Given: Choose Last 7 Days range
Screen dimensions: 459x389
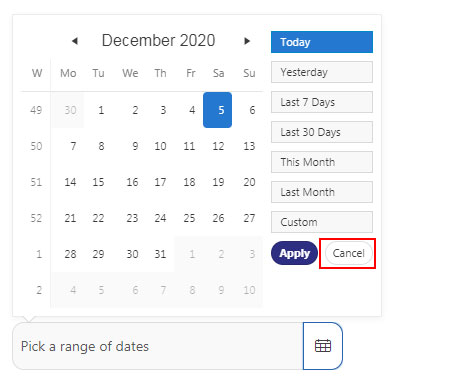Looking at the screenshot, I should click(322, 102).
